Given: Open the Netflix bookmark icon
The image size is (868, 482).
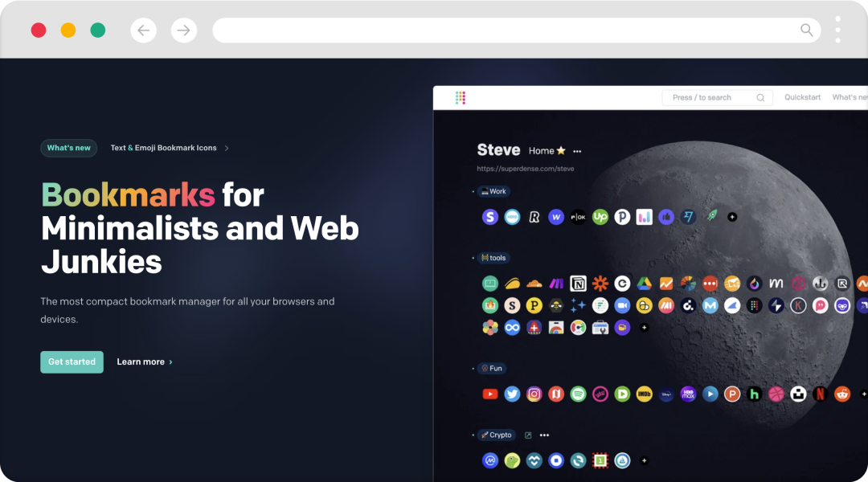Looking at the screenshot, I should (x=821, y=394).
